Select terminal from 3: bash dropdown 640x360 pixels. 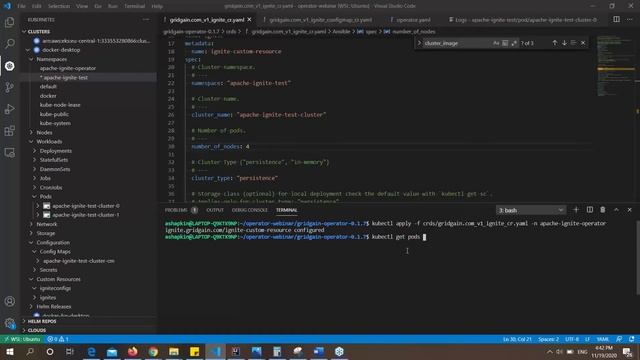pyautogui.click(x=531, y=210)
